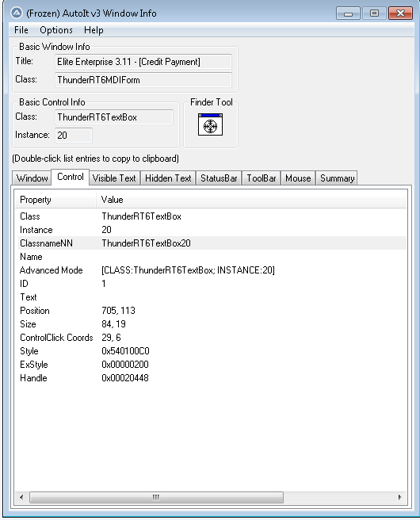The height and width of the screenshot is (520, 420).
Task: Click the Finder Tool crosshair icon
Action: (210, 124)
